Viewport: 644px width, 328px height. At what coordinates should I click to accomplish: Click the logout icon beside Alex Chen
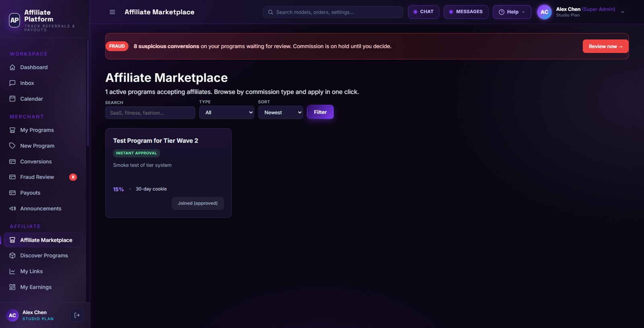(77, 315)
